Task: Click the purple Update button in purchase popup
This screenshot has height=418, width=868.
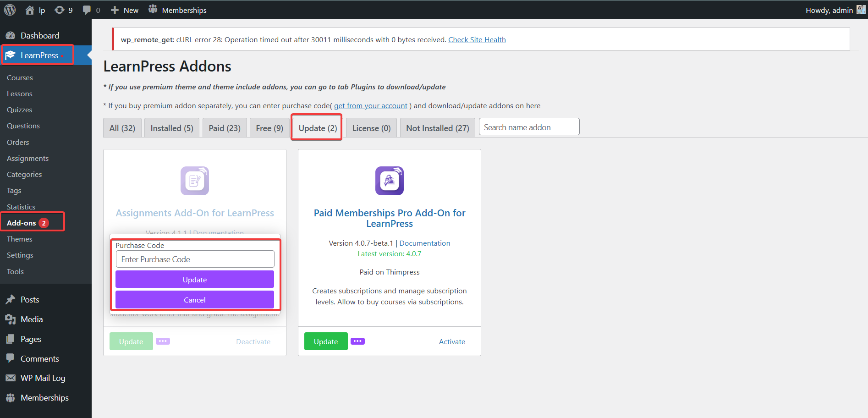Action: click(195, 279)
